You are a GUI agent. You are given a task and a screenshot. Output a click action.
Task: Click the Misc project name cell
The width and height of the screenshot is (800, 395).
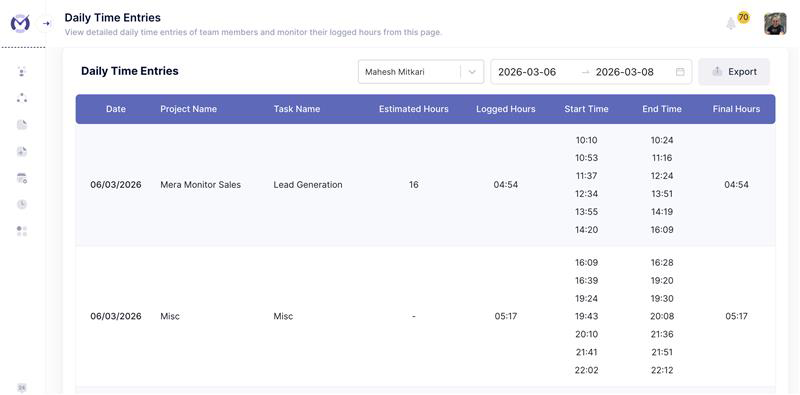click(x=170, y=316)
